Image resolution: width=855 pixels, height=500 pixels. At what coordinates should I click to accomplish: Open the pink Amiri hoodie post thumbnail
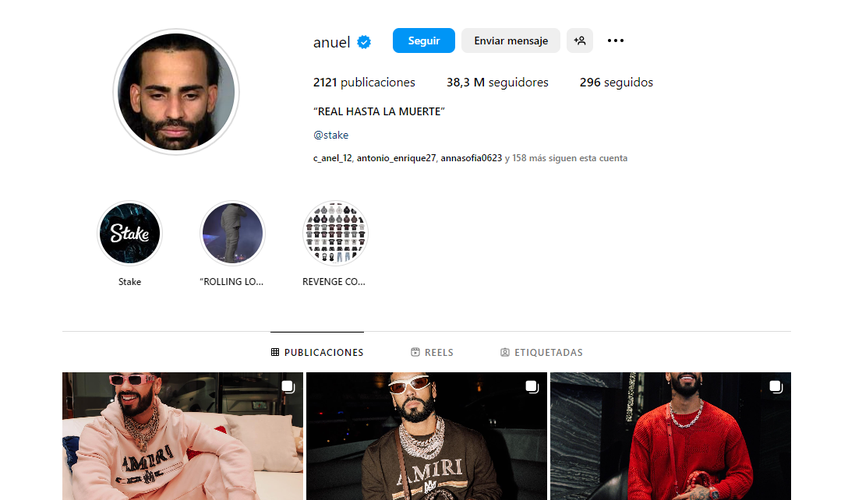pyautogui.click(x=182, y=436)
